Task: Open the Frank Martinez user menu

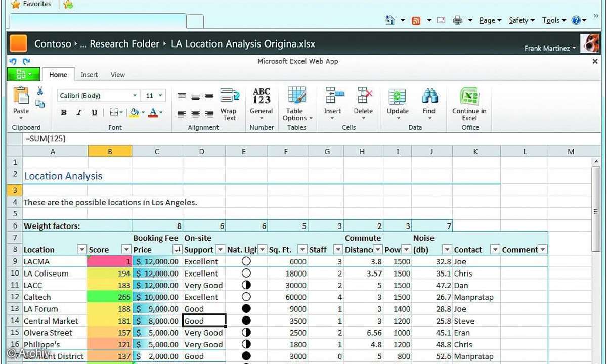Action: click(x=550, y=49)
